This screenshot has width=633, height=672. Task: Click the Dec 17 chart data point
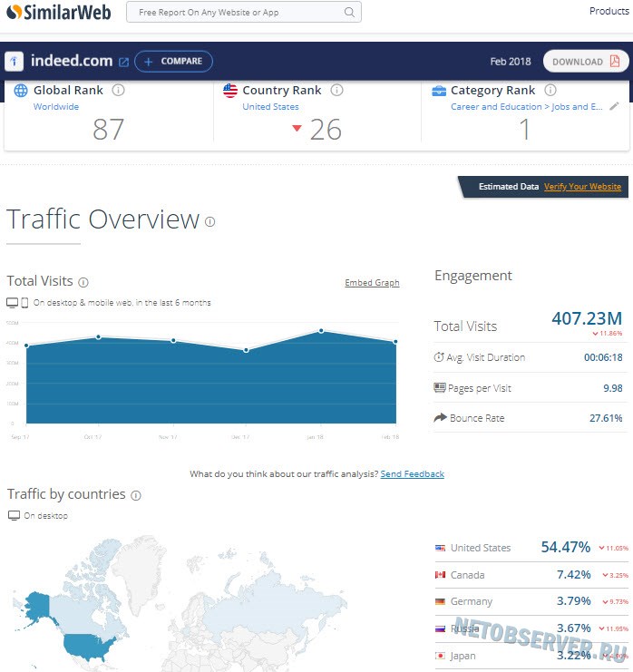[x=246, y=350]
